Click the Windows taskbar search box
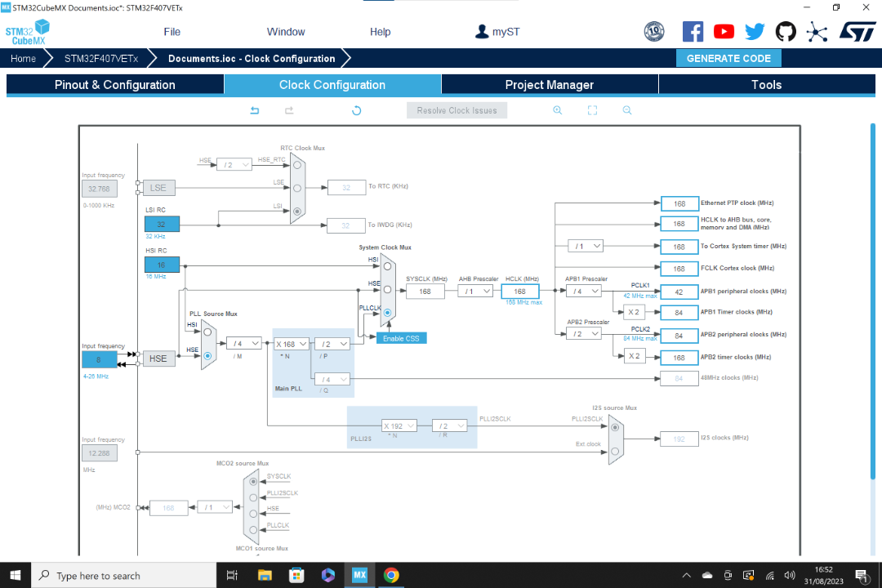882x588 pixels. click(x=124, y=575)
